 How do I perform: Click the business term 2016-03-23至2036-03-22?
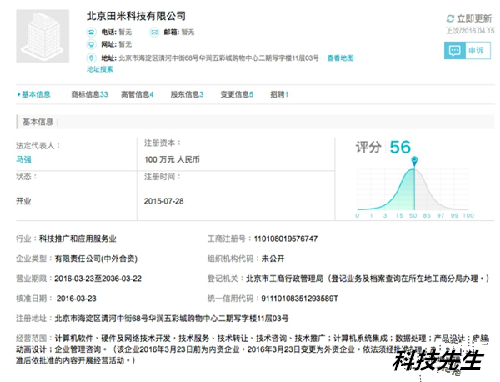pyautogui.click(x=98, y=278)
